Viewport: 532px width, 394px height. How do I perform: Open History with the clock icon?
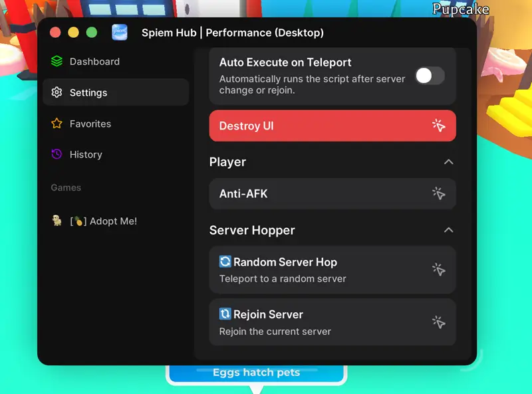coord(57,154)
